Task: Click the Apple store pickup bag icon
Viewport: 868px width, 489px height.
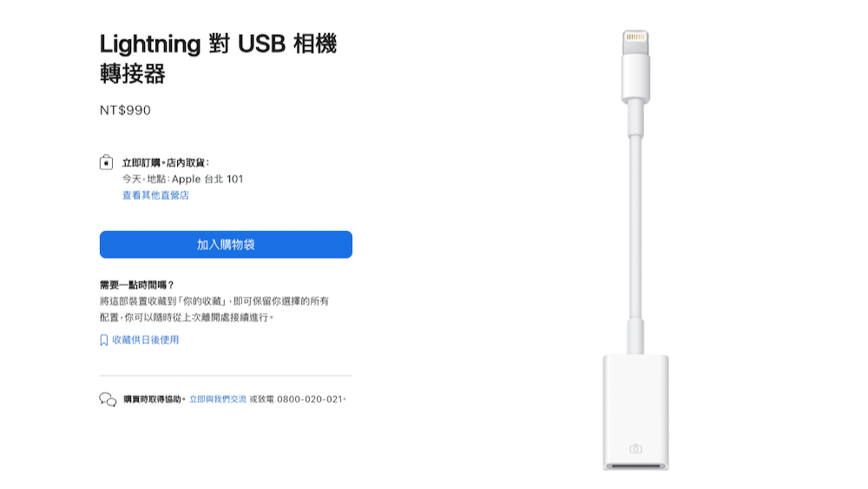Action: click(106, 162)
